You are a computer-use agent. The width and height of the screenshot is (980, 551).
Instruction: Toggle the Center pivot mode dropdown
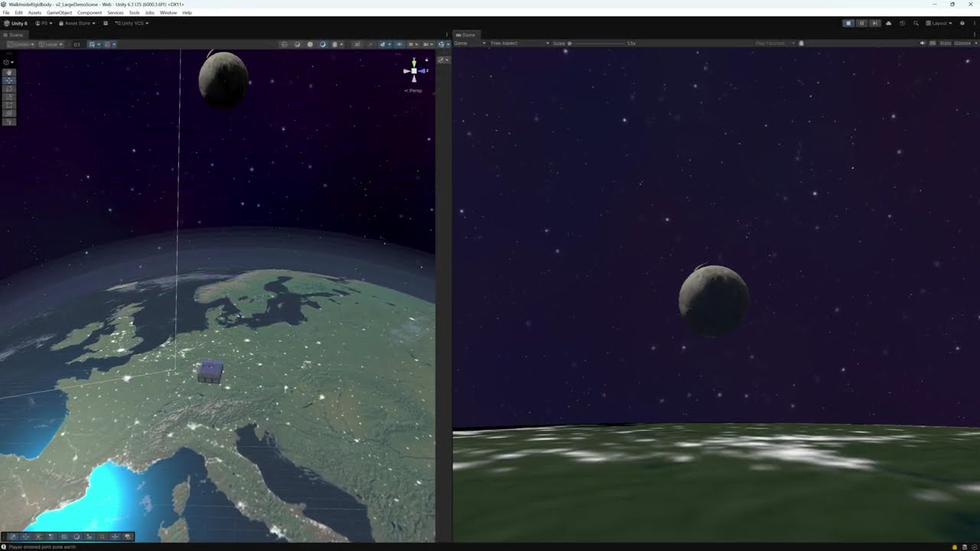(21, 44)
